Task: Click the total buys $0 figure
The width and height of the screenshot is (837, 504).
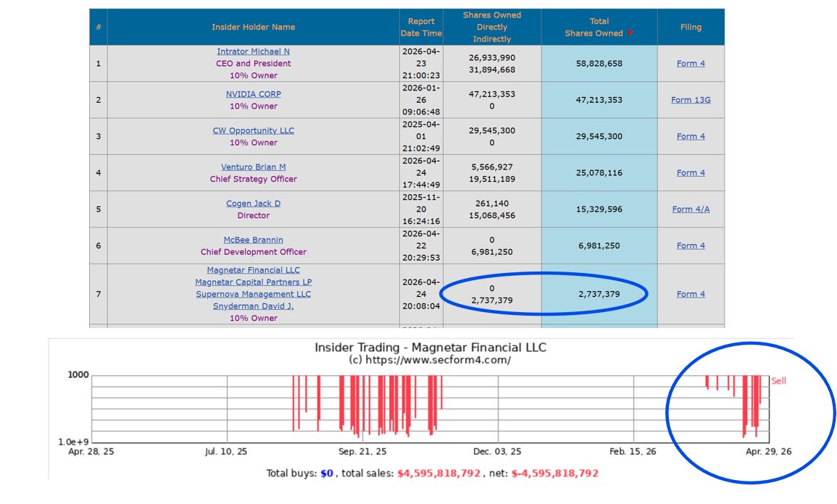Action: (327, 474)
